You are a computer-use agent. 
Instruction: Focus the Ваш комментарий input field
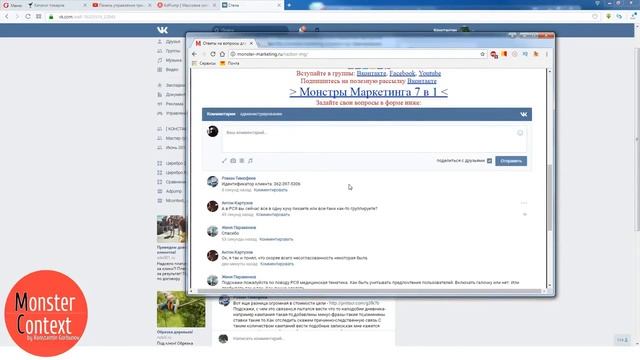374,140
